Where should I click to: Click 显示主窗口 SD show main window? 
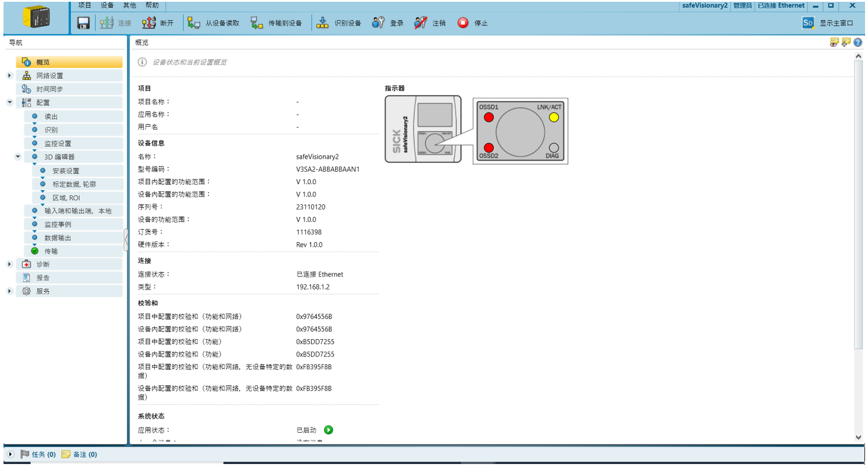828,23
